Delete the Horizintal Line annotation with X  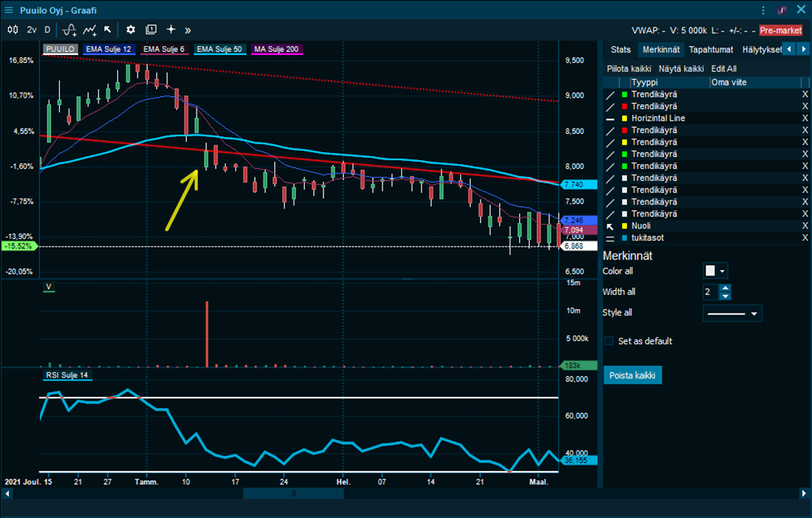pyautogui.click(x=805, y=118)
